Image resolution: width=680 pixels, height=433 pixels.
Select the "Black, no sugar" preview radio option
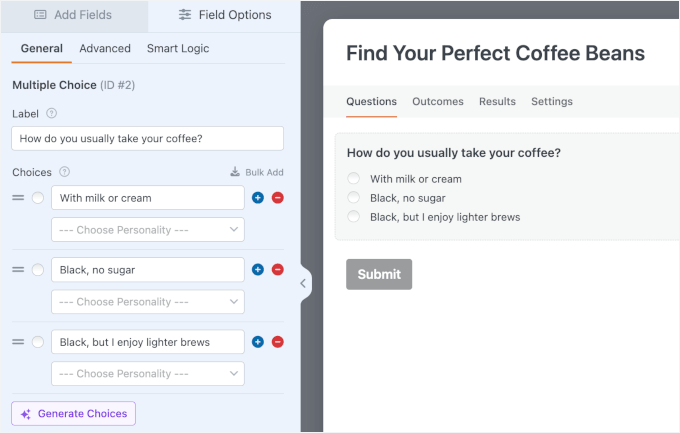pyautogui.click(x=353, y=198)
